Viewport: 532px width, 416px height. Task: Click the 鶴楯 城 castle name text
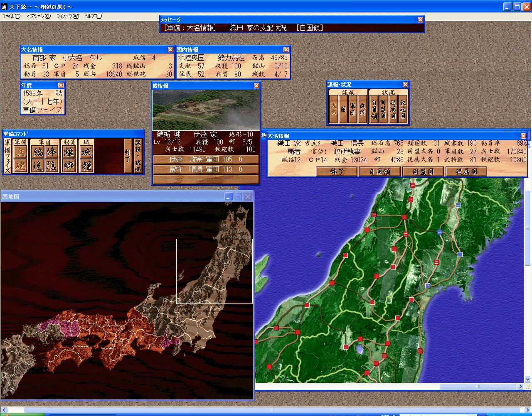[168, 135]
